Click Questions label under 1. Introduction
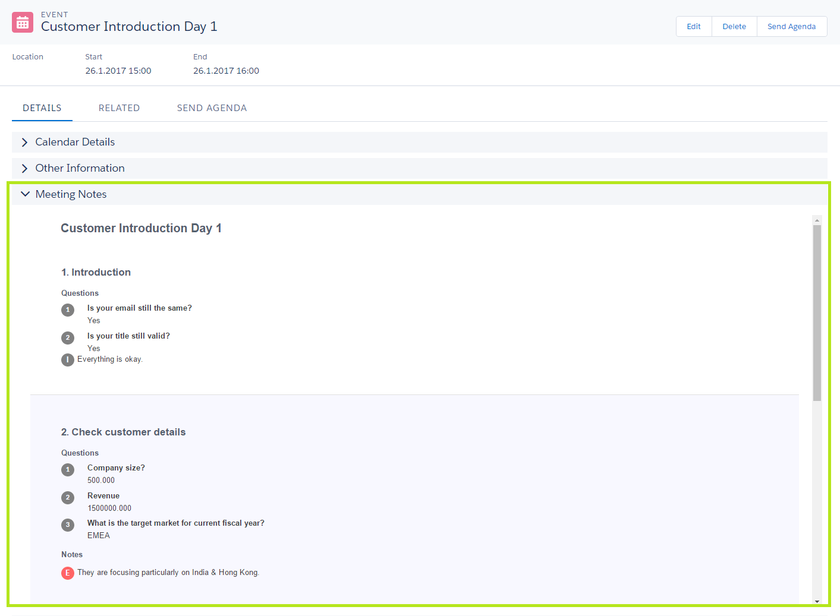 coord(80,293)
